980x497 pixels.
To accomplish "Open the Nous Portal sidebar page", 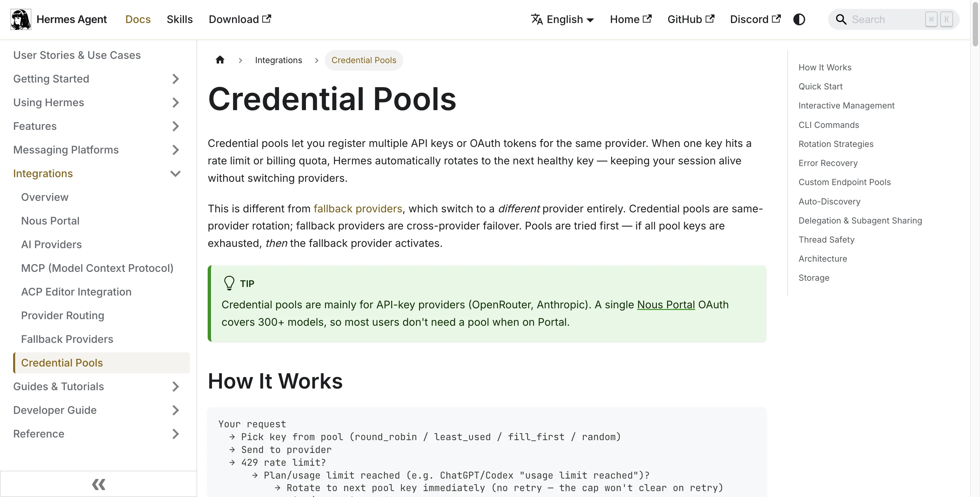I will pos(50,221).
